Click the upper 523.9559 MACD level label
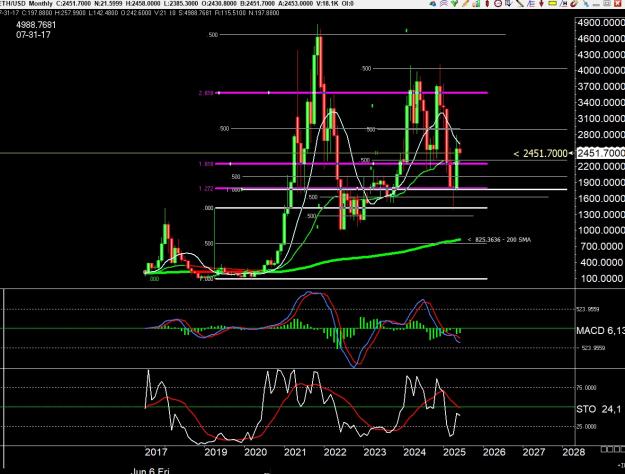The image size is (625, 474). (588, 309)
